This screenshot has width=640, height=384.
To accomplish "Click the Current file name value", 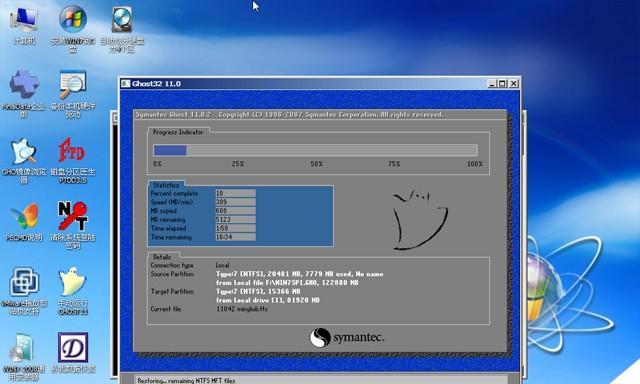I will click(x=242, y=309).
